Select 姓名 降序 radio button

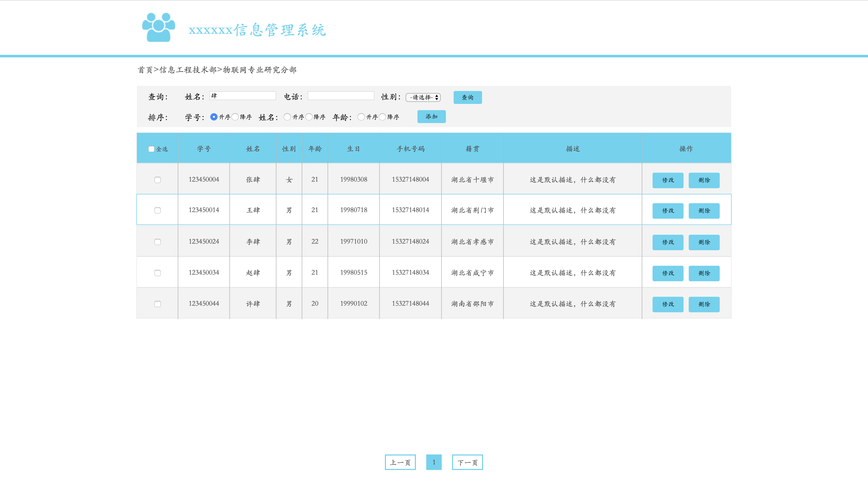pyautogui.click(x=309, y=117)
